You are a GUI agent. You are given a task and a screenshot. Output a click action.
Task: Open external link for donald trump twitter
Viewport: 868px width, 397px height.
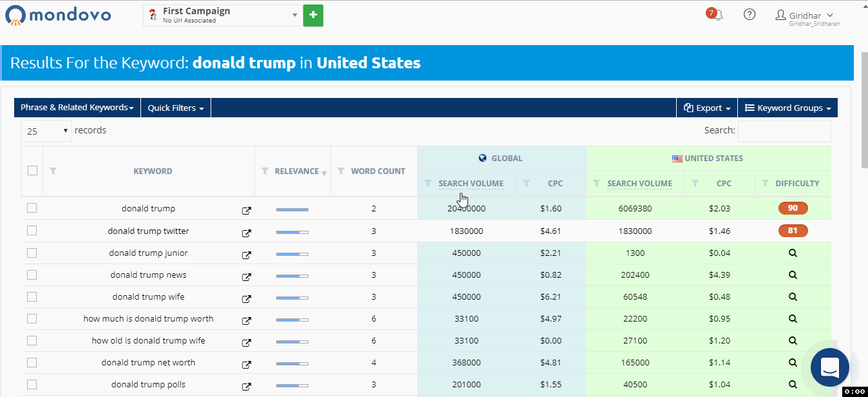[246, 232]
